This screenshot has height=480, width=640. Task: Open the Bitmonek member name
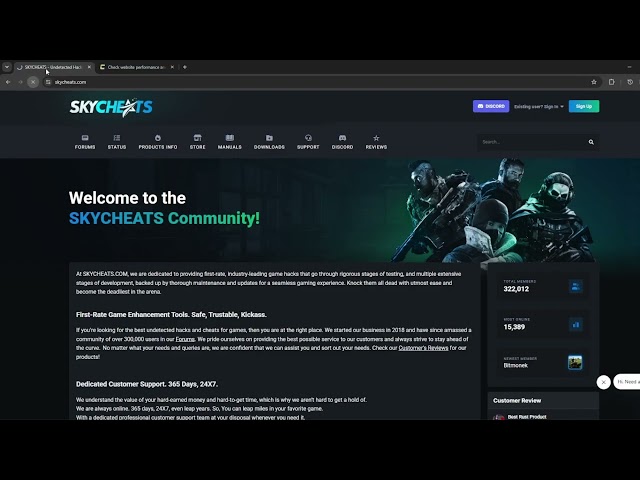[x=516, y=366]
